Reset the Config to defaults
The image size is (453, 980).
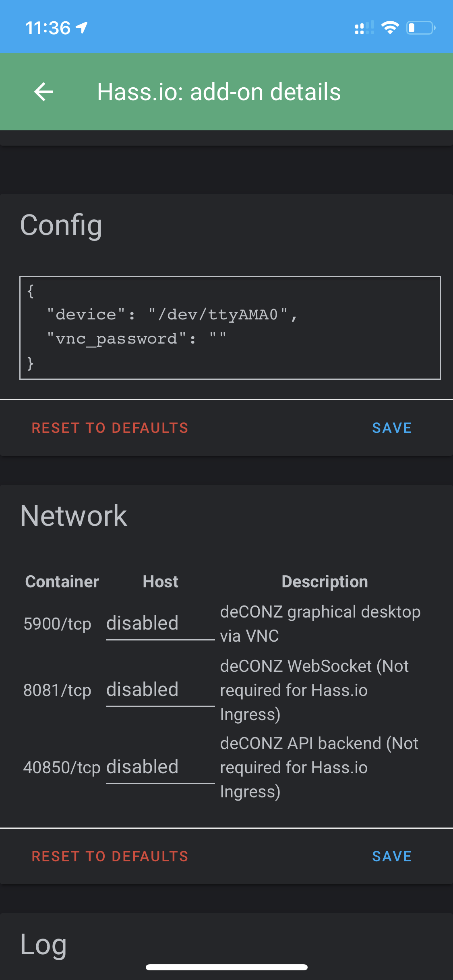click(110, 428)
